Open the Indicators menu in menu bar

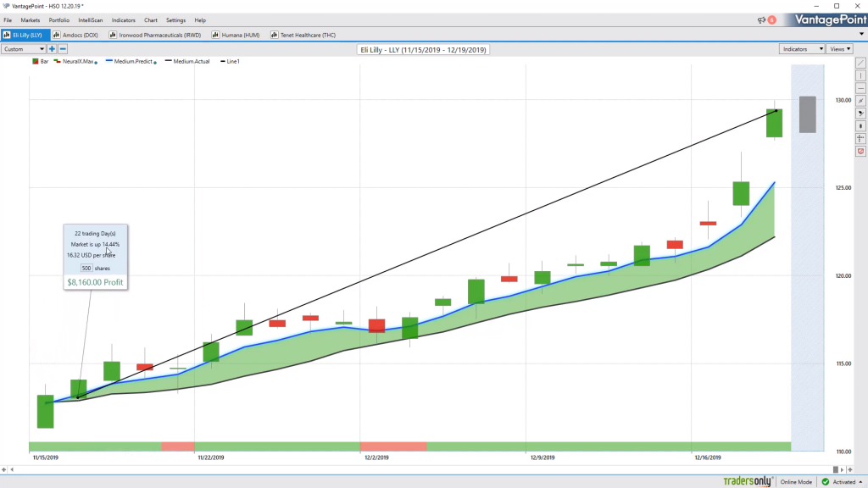[x=124, y=20]
